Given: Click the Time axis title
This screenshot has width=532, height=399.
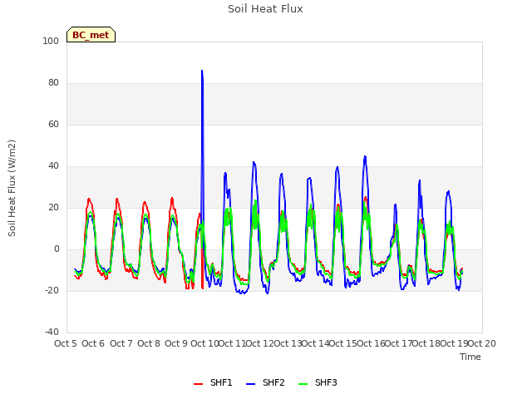Looking at the screenshot, I should click(x=470, y=357).
